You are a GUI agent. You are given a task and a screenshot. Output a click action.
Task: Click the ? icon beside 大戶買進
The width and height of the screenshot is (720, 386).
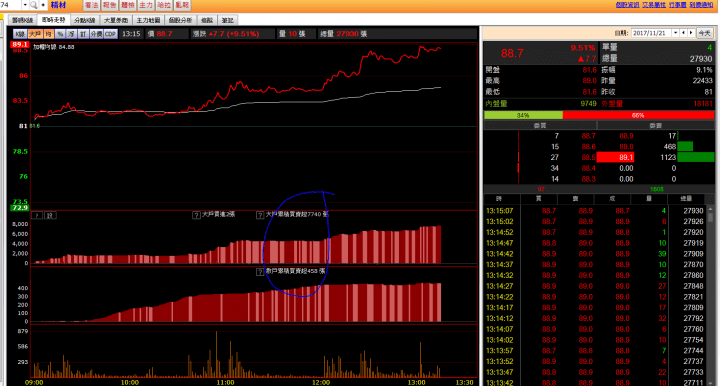click(196, 215)
